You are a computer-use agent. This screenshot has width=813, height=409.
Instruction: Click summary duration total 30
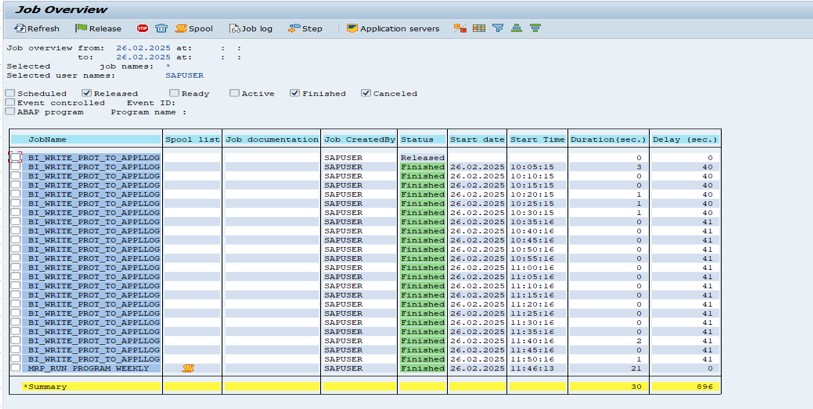[x=637, y=387]
